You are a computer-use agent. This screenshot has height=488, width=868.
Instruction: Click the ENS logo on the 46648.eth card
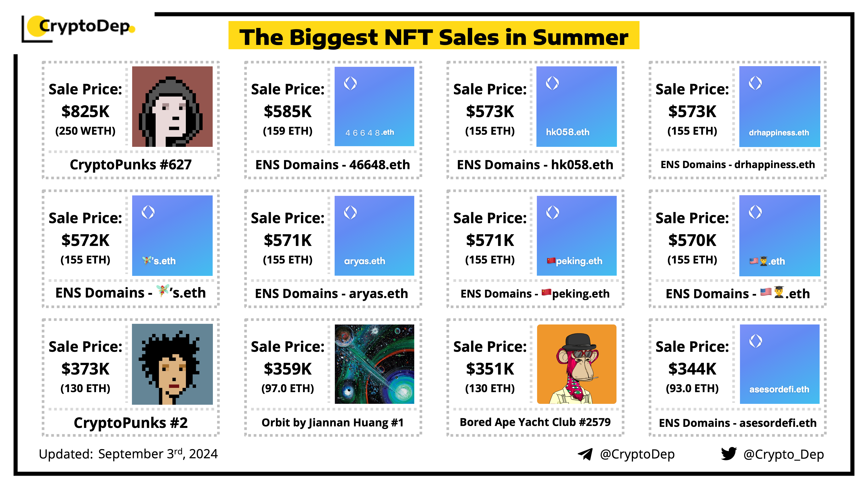pyautogui.click(x=350, y=83)
